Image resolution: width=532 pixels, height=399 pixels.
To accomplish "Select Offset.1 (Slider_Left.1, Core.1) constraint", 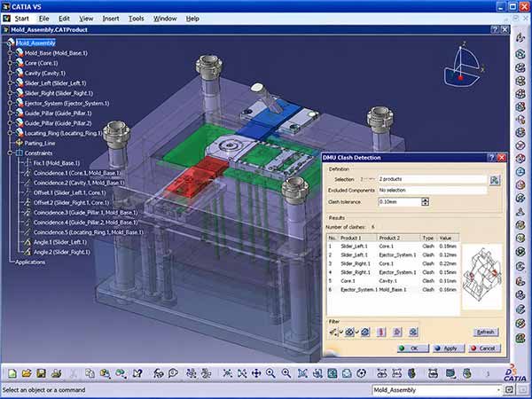I will (x=69, y=192).
